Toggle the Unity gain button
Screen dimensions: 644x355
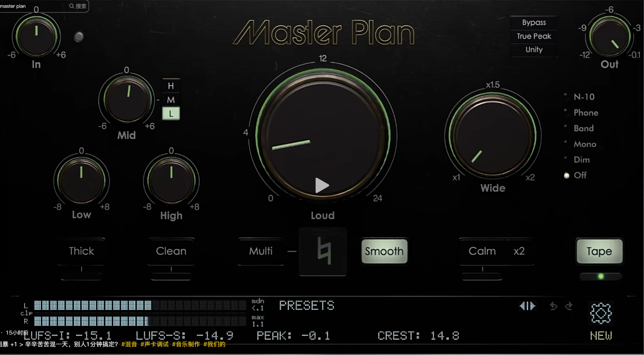(534, 50)
